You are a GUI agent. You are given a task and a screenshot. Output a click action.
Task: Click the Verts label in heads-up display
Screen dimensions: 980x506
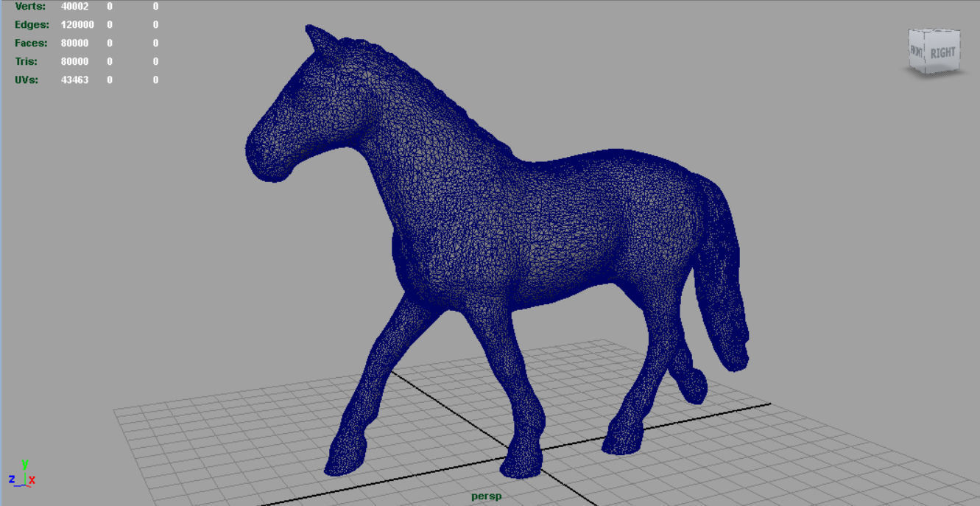click(29, 6)
